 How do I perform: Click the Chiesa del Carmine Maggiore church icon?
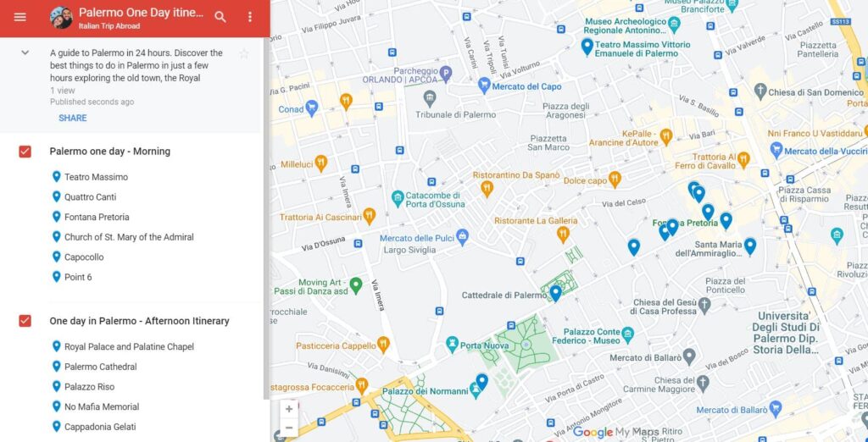click(703, 383)
